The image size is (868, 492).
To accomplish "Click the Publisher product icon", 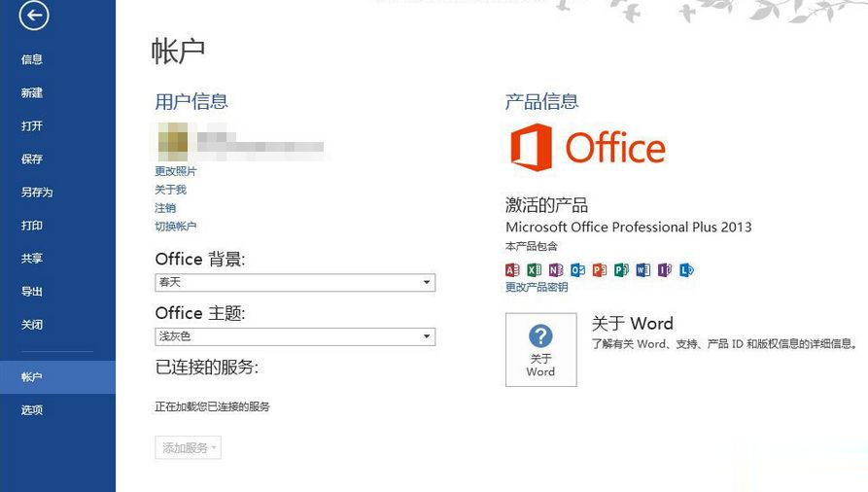I will coord(621,270).
